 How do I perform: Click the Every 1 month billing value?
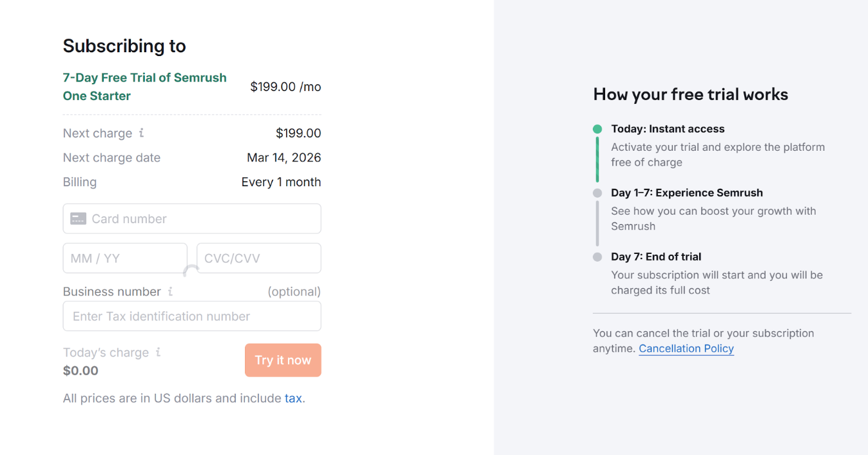point(281,182)
